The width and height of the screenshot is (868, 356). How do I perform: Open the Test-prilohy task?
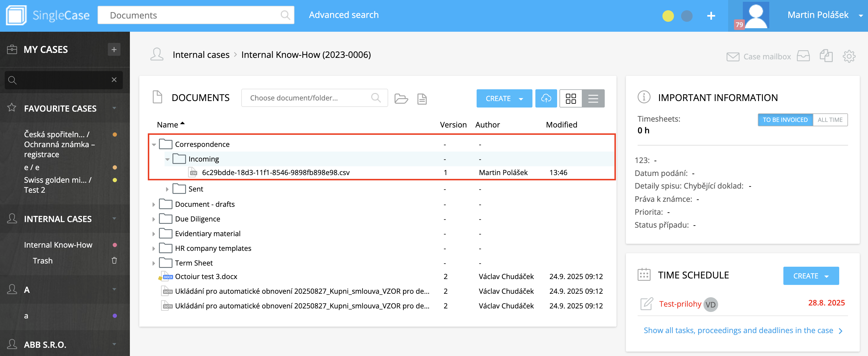pos(680,304)
